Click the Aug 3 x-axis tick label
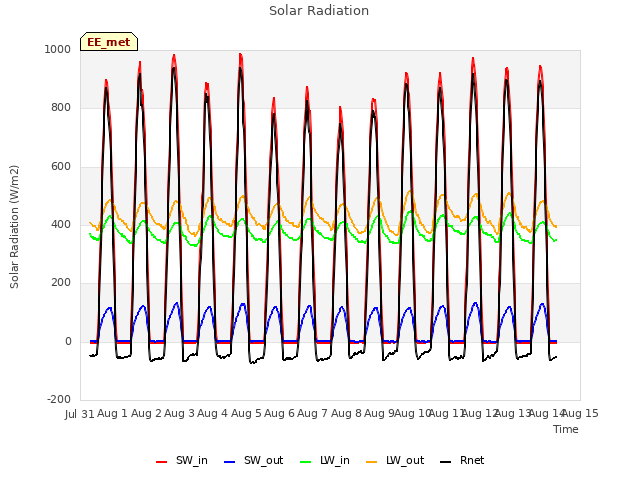Viewport: 640px width, 480px height. (180, 413)
